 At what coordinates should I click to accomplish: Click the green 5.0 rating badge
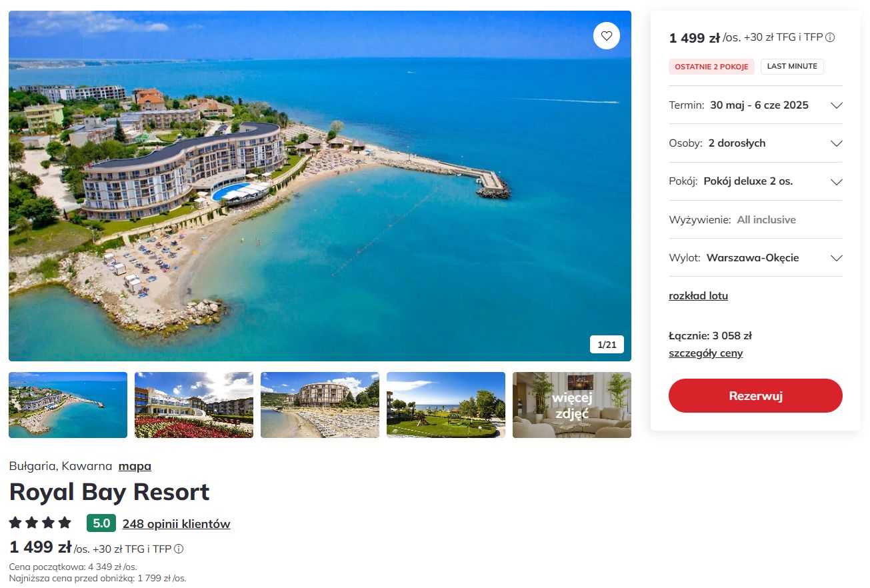[x=101, y=523]
